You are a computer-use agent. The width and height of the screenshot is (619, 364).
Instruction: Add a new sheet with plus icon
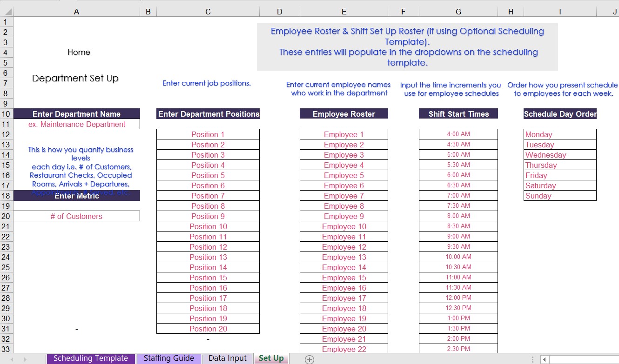(x=309, y=359)
